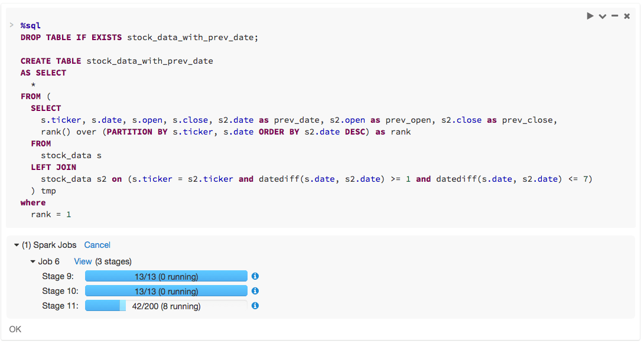This screenshot has width=644, height=347.
Task: Run the SQL cell with play icon
Action: click(590, 16)
